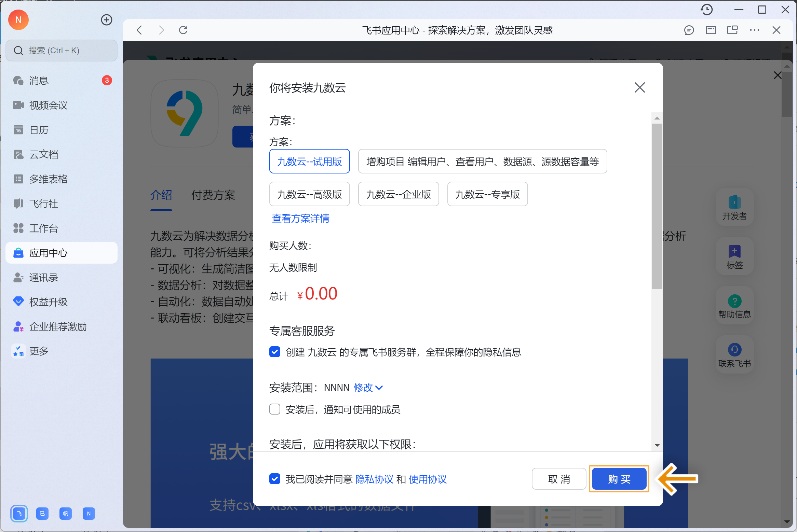
Task: Click the search box 搜索 (Ctrl+K)
Action: click(x=62, y=51)
